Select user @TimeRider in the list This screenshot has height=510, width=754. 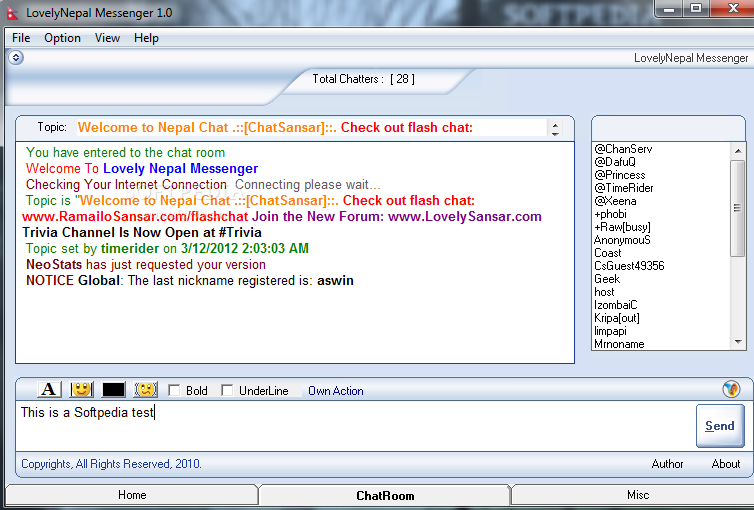[624, 188]
